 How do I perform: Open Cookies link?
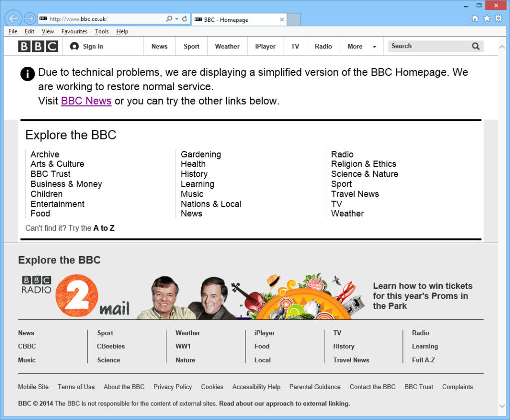212,387
